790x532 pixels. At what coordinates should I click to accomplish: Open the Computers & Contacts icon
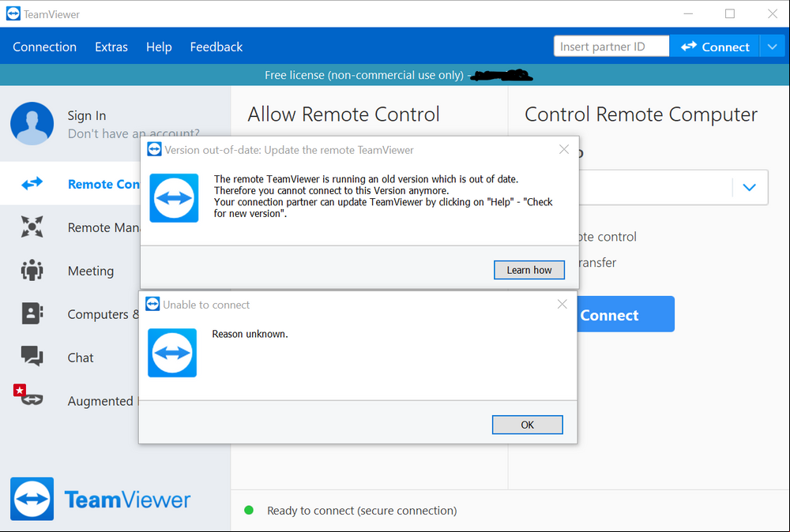(32, 313)
